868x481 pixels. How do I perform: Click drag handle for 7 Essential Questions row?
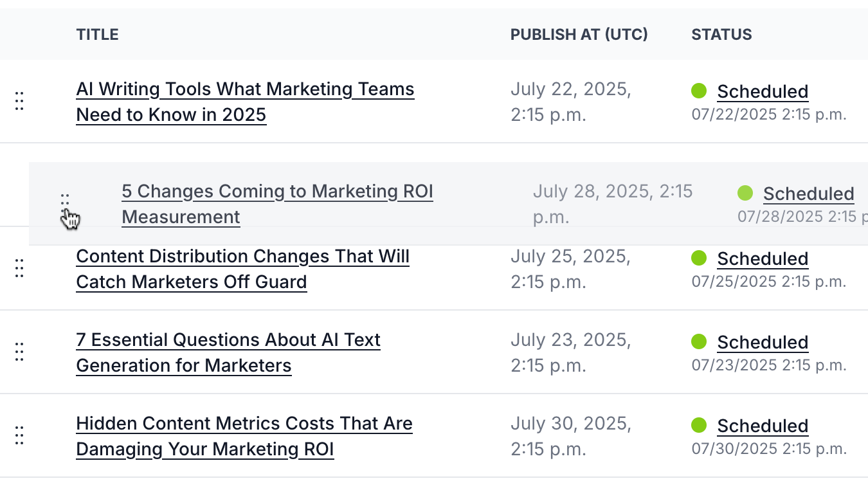[19, 352]
